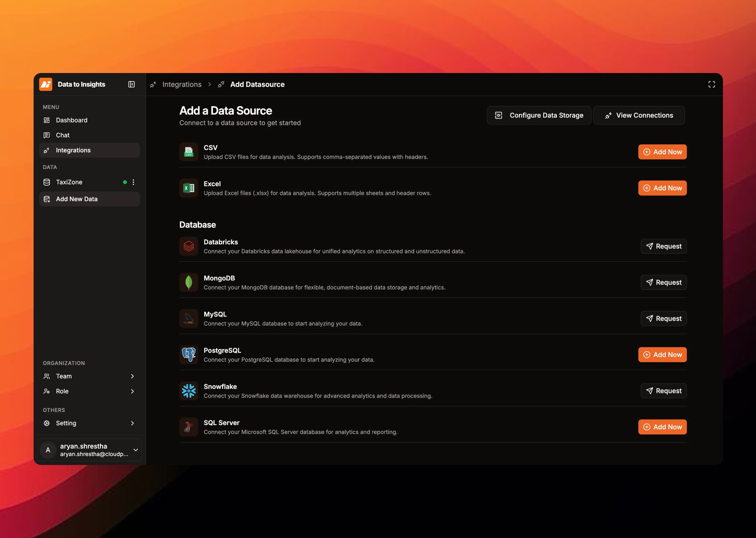Click the MySQL dolphin icon
756x538 pixels.
[x=189, y=318]
